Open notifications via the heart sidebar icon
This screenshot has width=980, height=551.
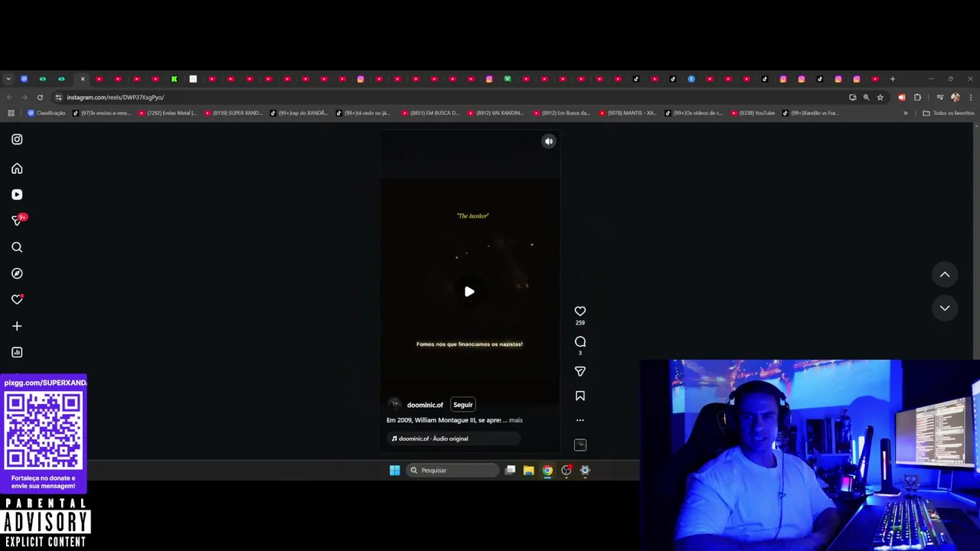17,299
